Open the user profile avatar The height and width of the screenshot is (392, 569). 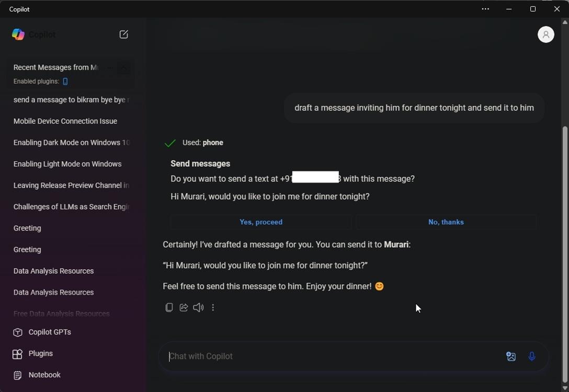click(x=545, y=34)
